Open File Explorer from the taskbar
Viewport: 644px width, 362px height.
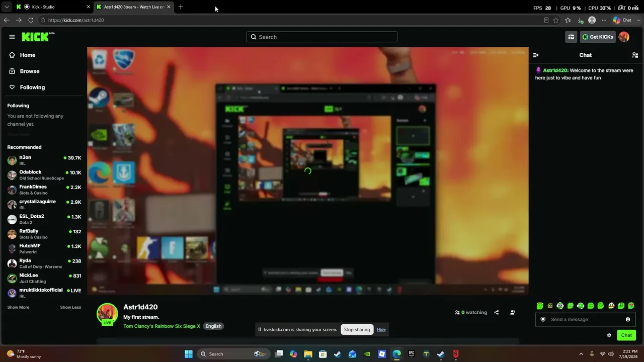click(308, 354)
